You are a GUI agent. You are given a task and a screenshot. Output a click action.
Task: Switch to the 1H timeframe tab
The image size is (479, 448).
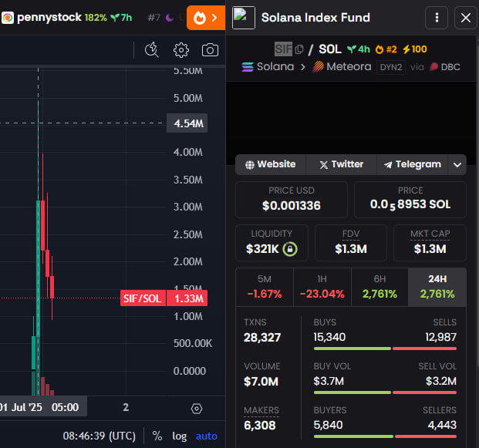click(322, 288)
